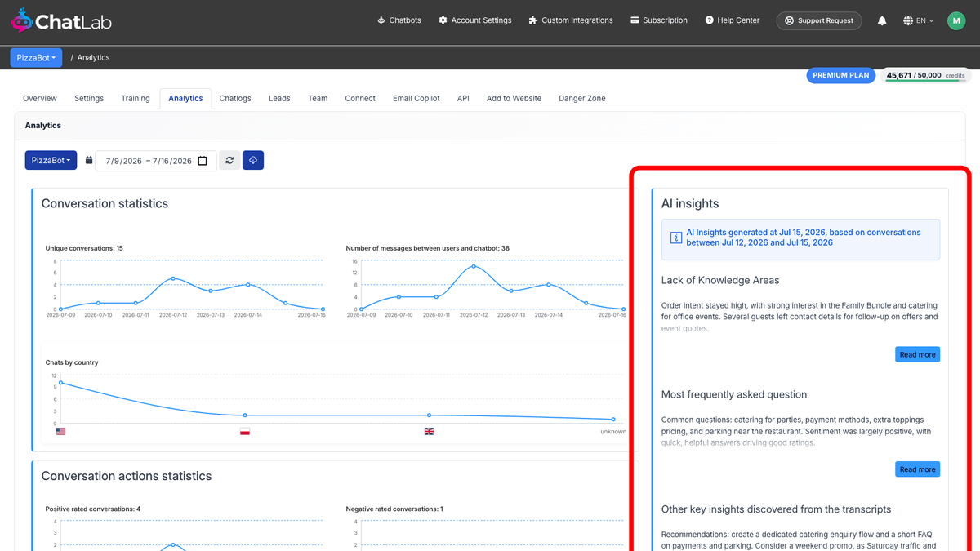
Task: Click the Support Request button
Action: click(x=818, y=20)
